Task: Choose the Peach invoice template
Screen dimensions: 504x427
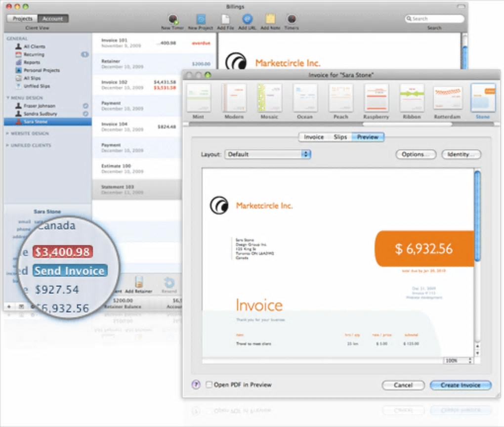Action: click(x=341, y=102)
